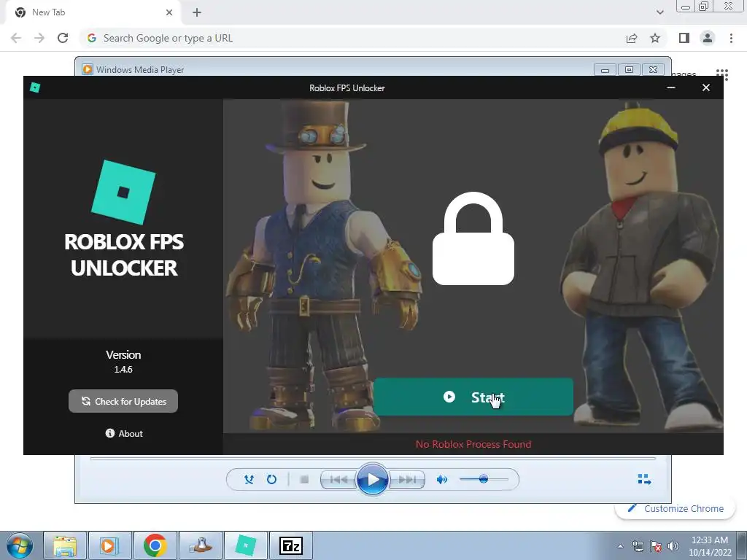The width and height of the screenshot is (747, 560).
Task: Bookmark this tab with the star icon
Action: click(x=655, y=38)
